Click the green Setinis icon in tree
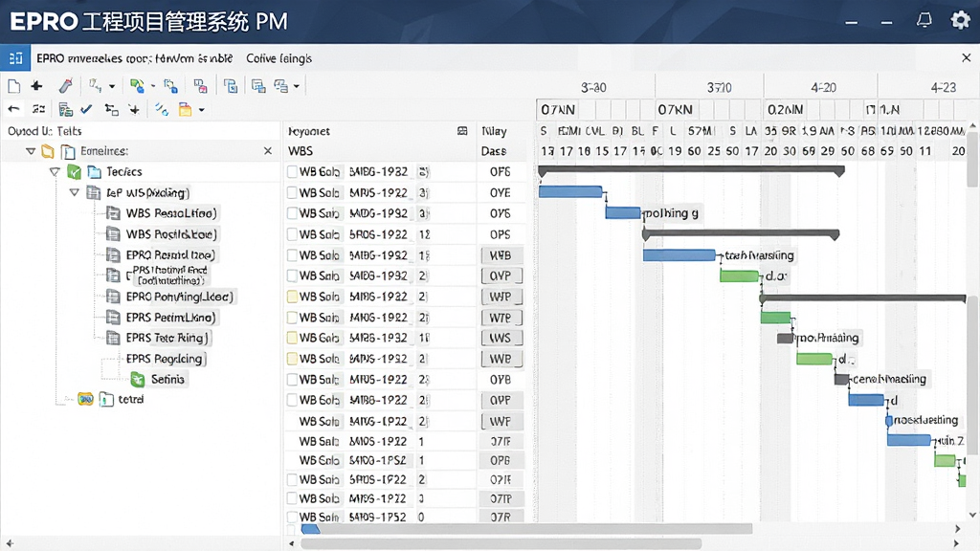The width and height of the screenshot is (980, 551). tap(138, 379)
